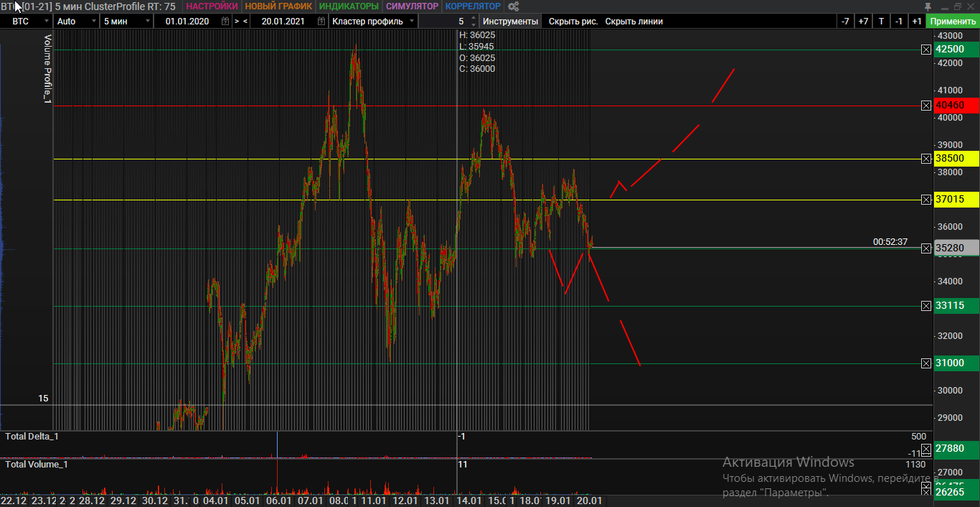Remove the 35280 level line marker
Screen dimensions: 980x507
point(926,248)
